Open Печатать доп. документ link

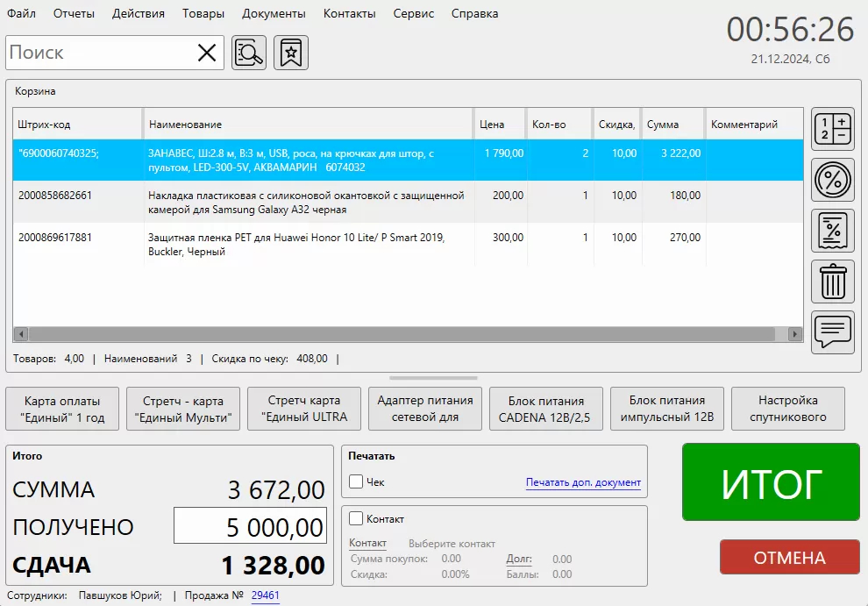pyautogui.click(x=583, y=482)
